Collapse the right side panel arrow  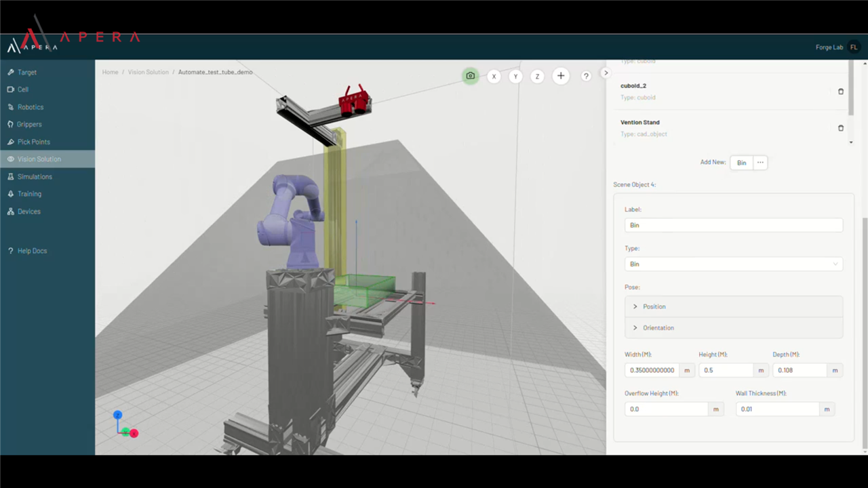(x=606, y=73)
